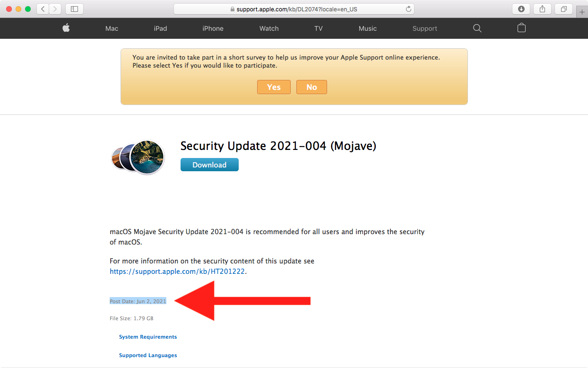Open the search magnifier icon
The width and height of the screenshot is (588, 368).
coord(477,28)
